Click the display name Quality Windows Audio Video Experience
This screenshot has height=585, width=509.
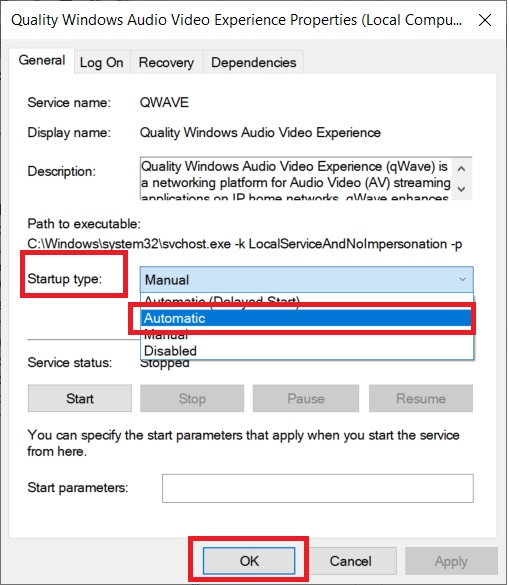(260, 133)
